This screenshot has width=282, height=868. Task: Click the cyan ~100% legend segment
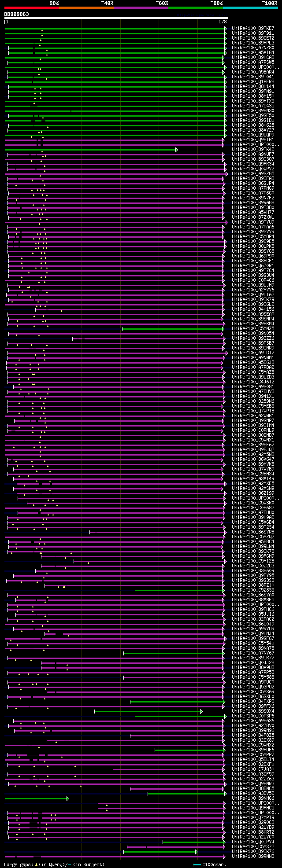[250, 7]
